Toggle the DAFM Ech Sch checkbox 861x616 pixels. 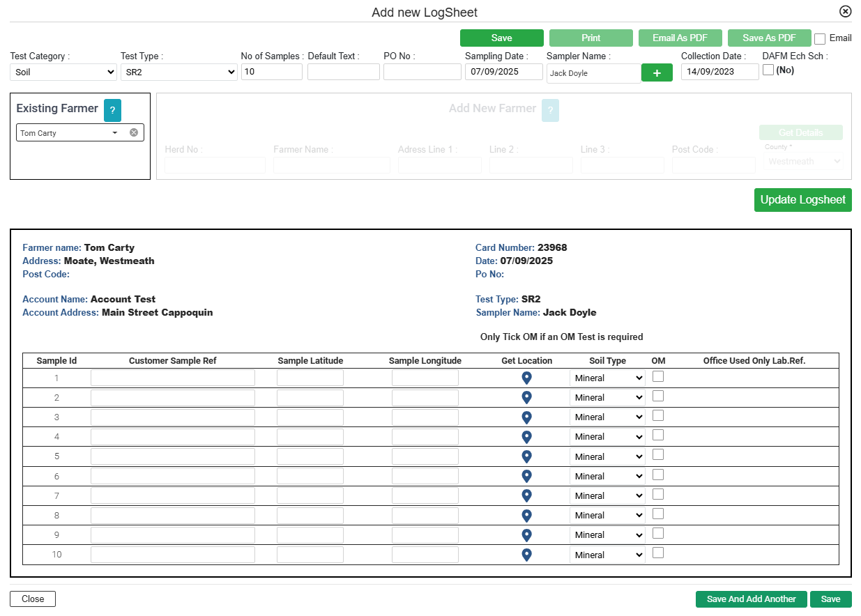pyautogui.click(x=768, y=70)
